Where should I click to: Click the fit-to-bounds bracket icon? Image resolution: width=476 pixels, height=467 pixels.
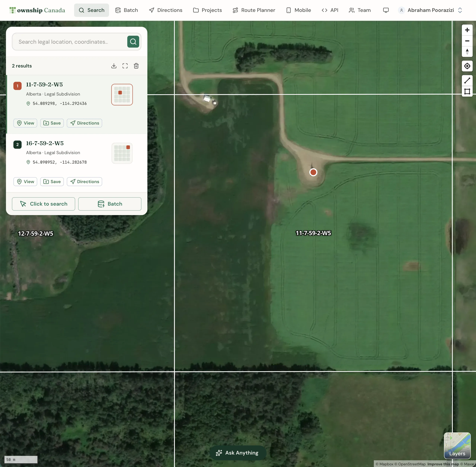tap(125, 66)
